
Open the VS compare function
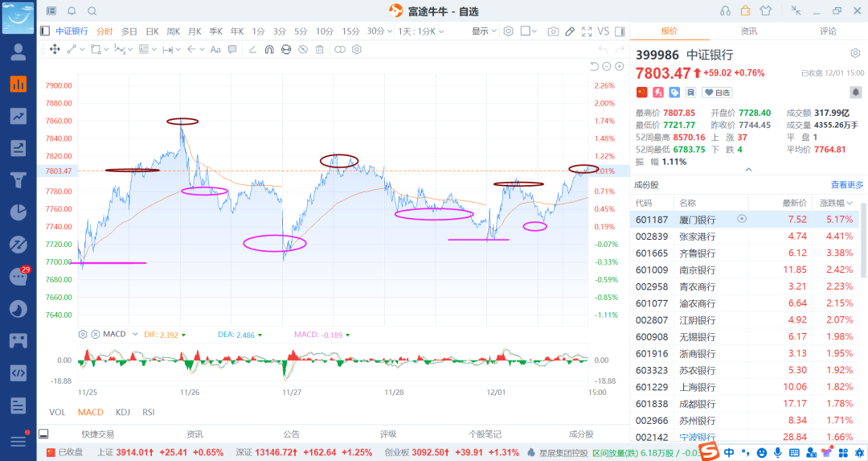tap(604, 31)
